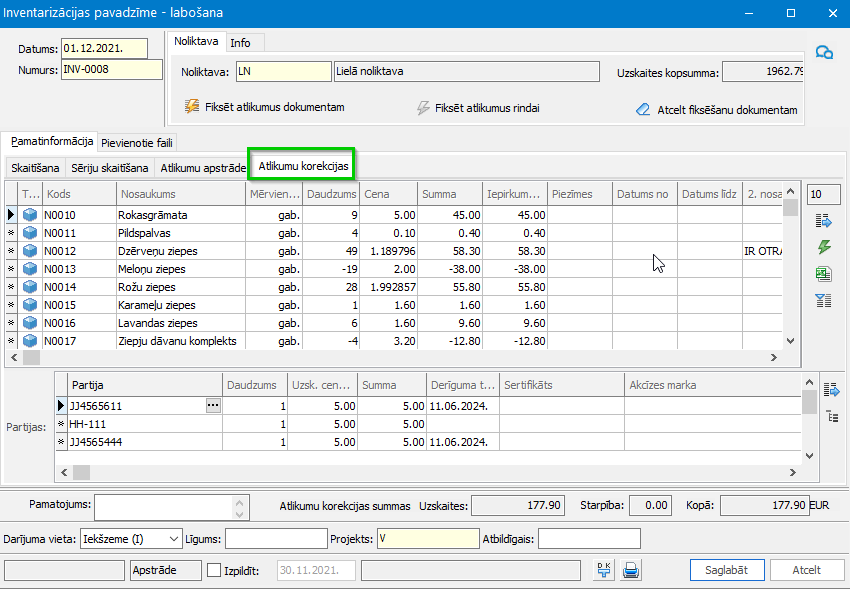Click the insert rows icon beside item grid

pos(824,221)
